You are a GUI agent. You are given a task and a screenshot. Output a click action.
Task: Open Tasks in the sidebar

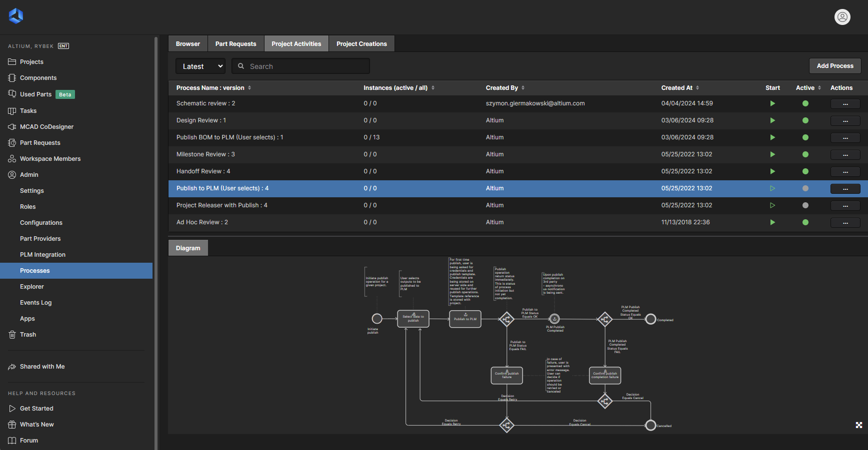[28, 111]
